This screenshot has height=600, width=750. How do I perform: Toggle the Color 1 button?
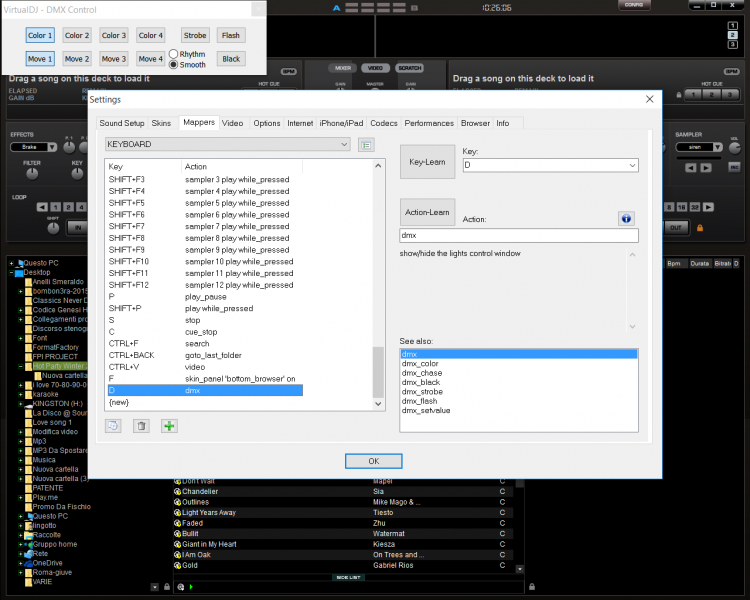point(40,35)
